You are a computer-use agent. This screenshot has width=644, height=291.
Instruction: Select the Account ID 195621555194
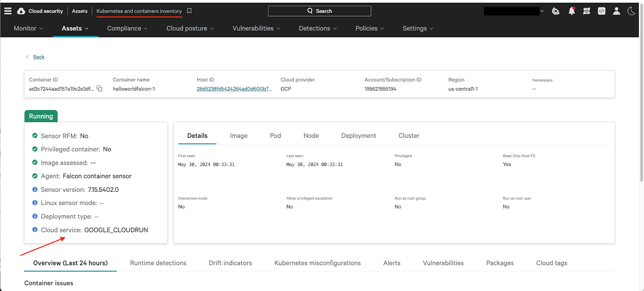coord(380,89)
